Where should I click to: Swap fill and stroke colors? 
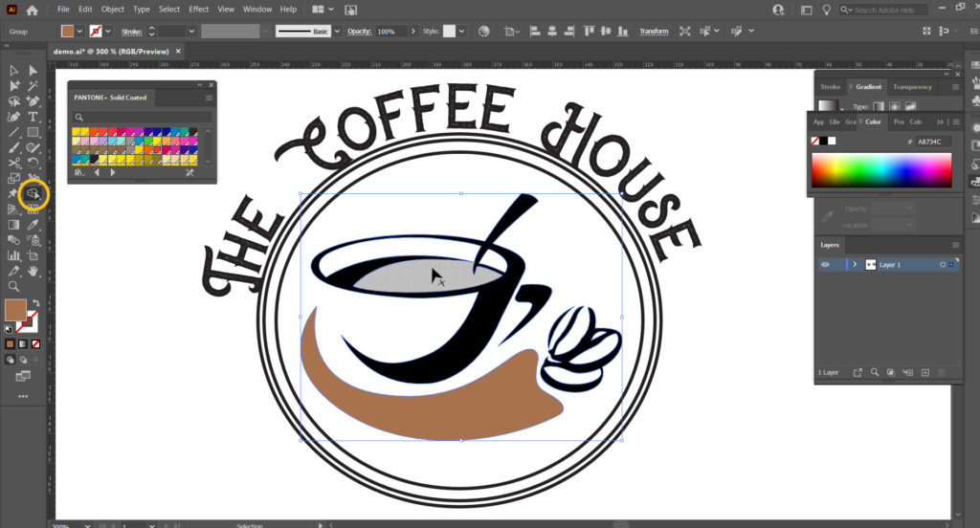tap(34, 303)
